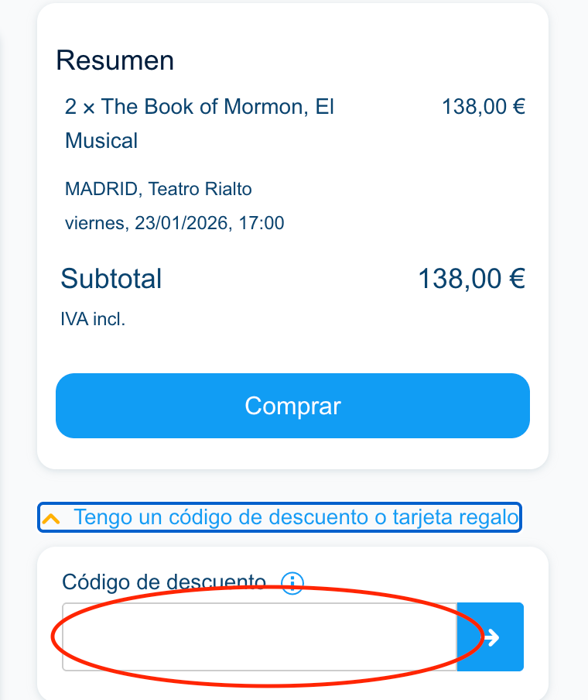Click the weekday 'viernes' in the date line
The image size is (588, 700).
[94, 224]
